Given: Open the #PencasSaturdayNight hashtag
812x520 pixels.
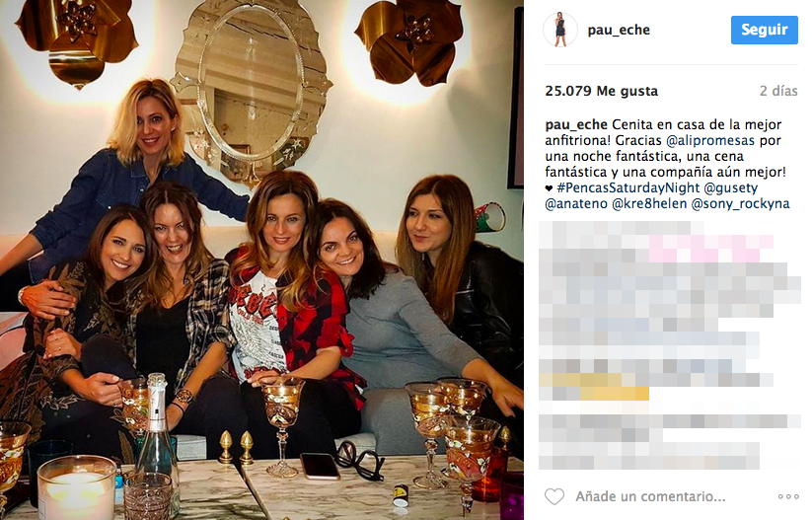Looking at the screenshot, I should tap(628, 187).
